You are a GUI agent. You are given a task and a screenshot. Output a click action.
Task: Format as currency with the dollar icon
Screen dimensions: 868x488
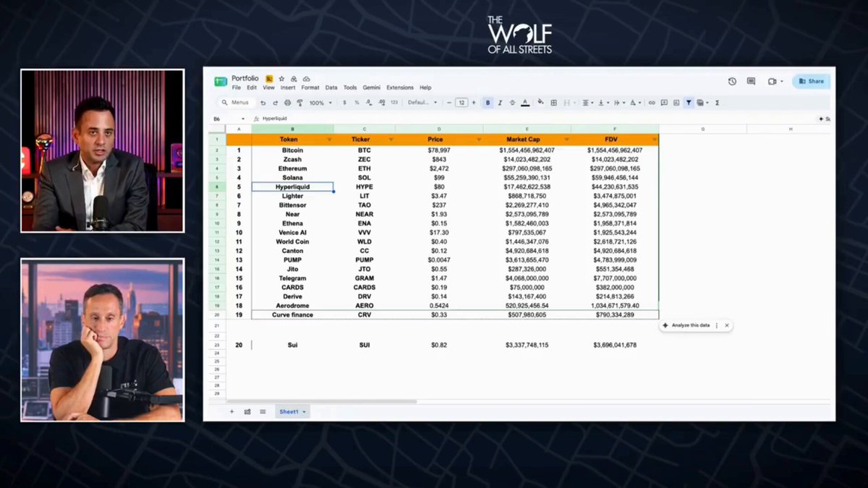[x=345, y=103]
